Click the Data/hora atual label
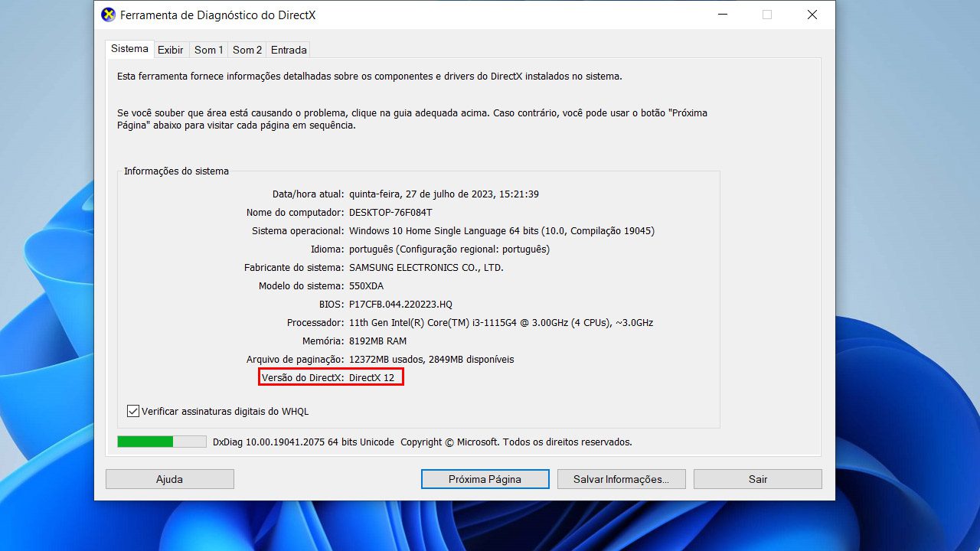The image size is (980, 551). (309, 194)
